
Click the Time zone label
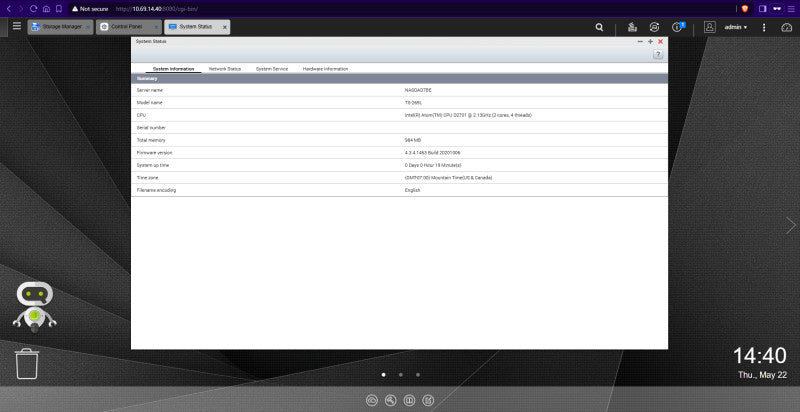147,177
